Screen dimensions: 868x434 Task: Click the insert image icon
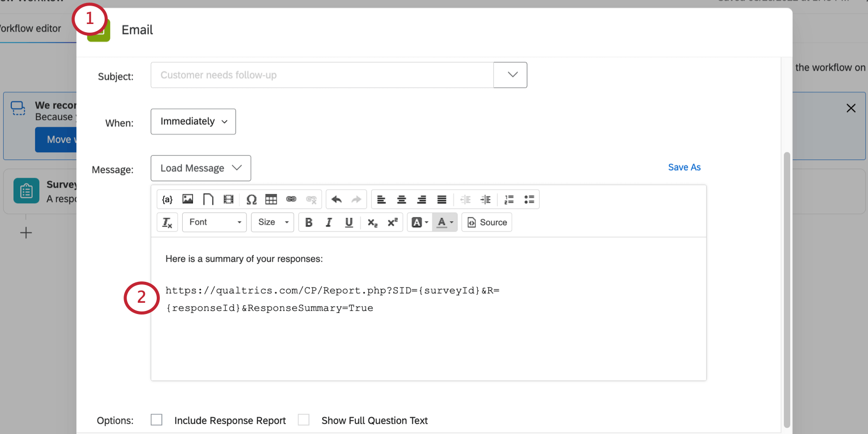click(188, 200)
